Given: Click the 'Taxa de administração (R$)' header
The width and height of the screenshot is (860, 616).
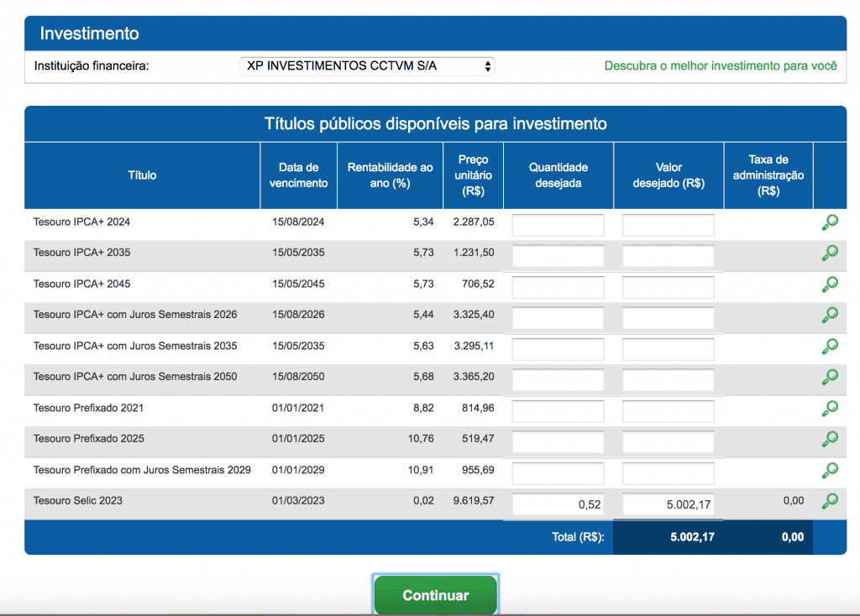Looking at the screenshot, I should (x=768, y=175).
